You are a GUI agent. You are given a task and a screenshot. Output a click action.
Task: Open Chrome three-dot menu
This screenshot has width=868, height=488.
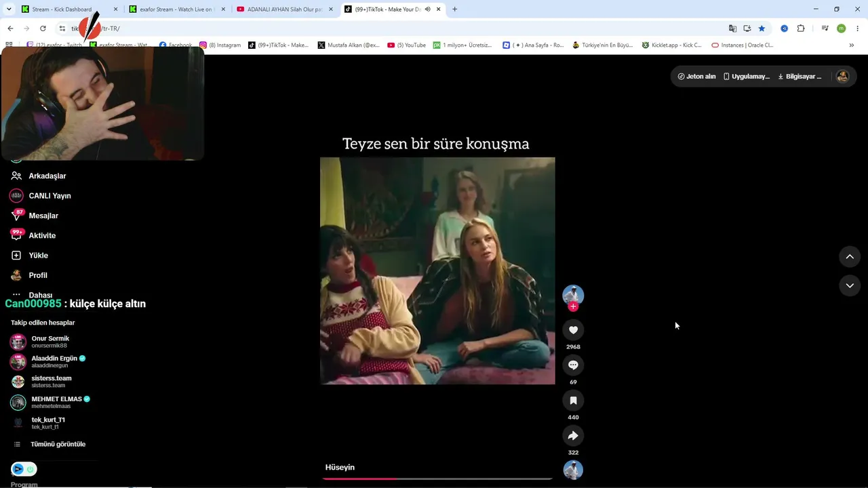click(858, 28)
